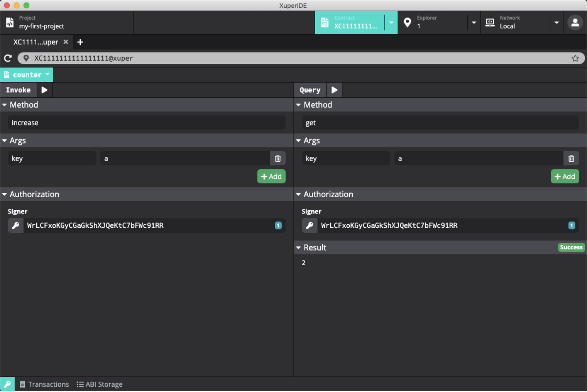Screen dimensions: 587x392
Task: Close the XC1111...uper tab
Action: [66, 42]
